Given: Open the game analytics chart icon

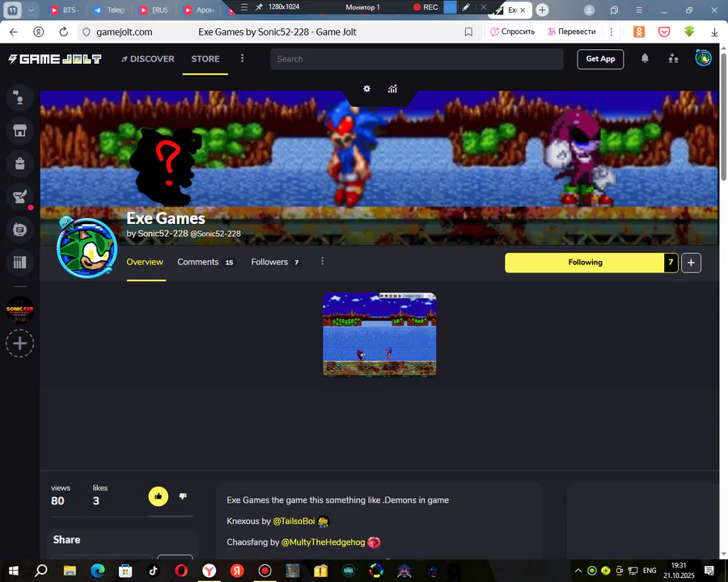Looking at the screenshot, I should coord(392,89).
